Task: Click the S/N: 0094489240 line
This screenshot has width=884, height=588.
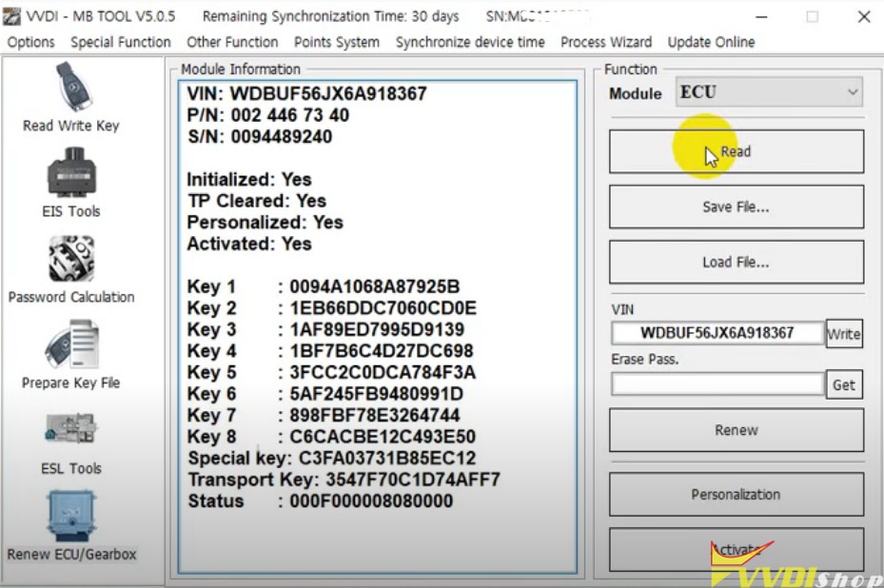Action: pos(260,136)
